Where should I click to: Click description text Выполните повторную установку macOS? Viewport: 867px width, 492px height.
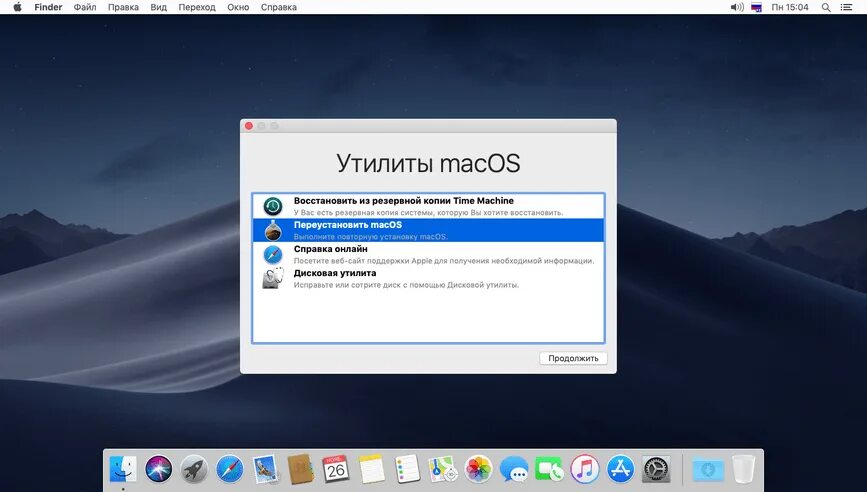coord(370,237)
